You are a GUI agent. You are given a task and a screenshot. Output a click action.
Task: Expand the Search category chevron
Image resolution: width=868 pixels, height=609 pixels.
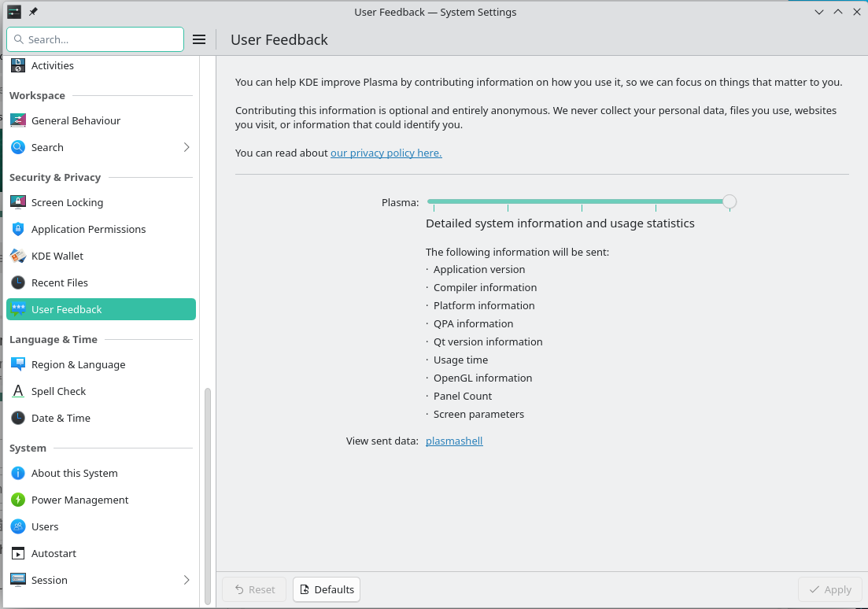(x=187, y=147)
